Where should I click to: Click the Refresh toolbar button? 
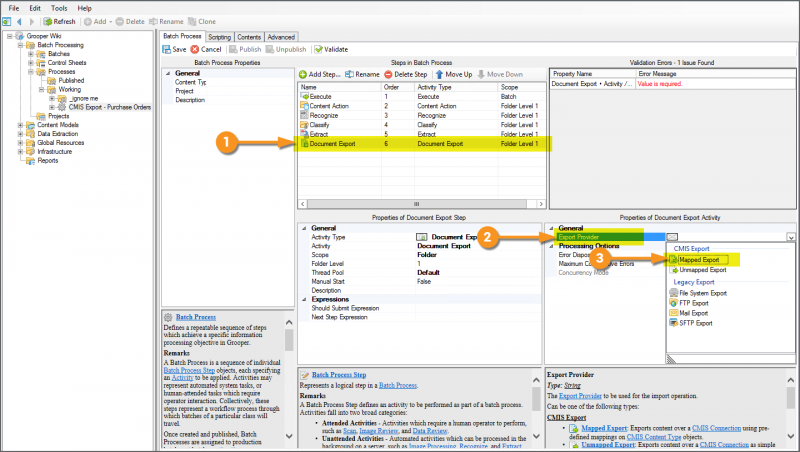click(59, 21)
